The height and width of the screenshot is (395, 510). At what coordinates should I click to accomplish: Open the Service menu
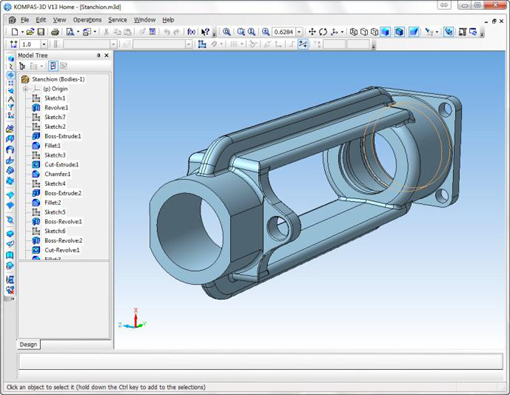click(117, 20)
